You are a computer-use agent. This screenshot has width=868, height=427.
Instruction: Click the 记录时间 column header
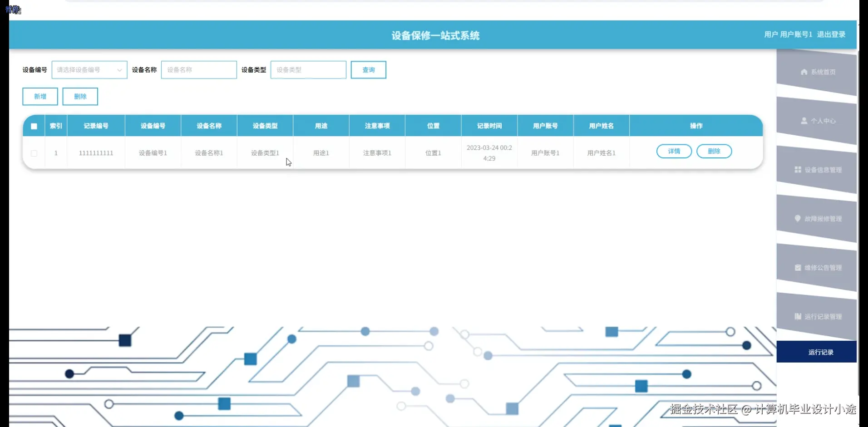coord(489,126)
